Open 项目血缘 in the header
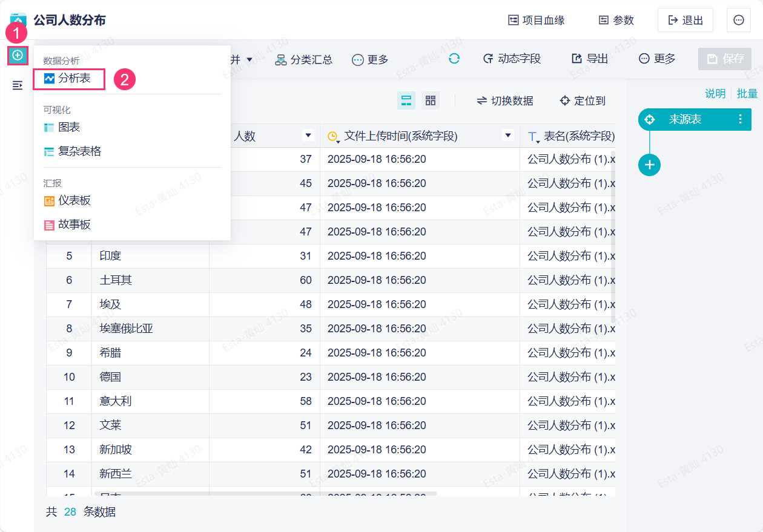The height and width of the screenshot is (532, 763). coord(536,20)
